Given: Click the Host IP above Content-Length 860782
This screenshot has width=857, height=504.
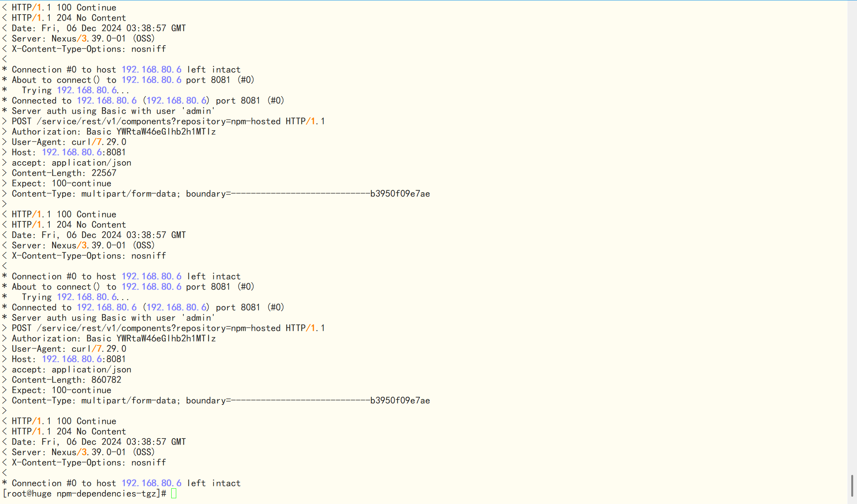Looking at the screenshot, I should point(72,359).
